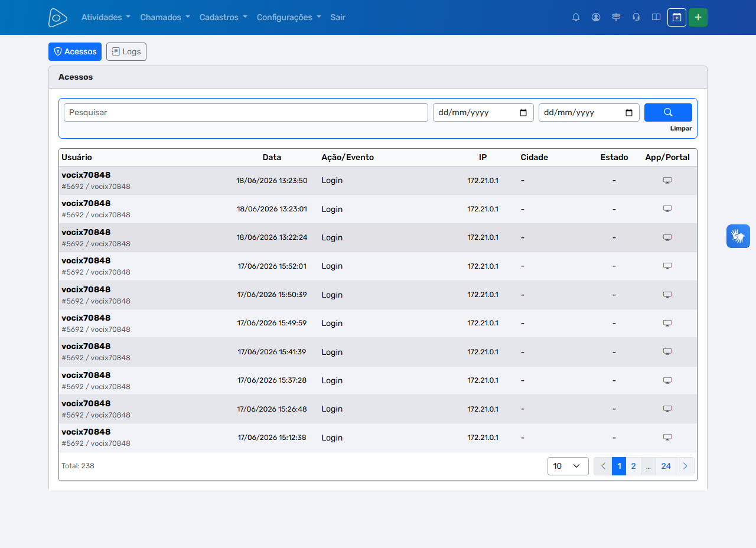Switch to the Logs tab
Screen dimensions: 756x548
tap(126, 51)
